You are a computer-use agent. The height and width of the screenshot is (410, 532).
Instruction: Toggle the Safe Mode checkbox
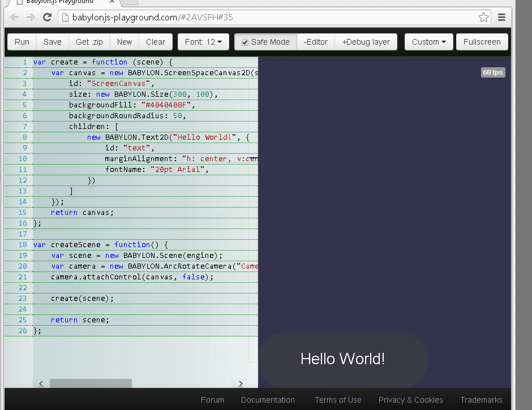coord(244,42)
